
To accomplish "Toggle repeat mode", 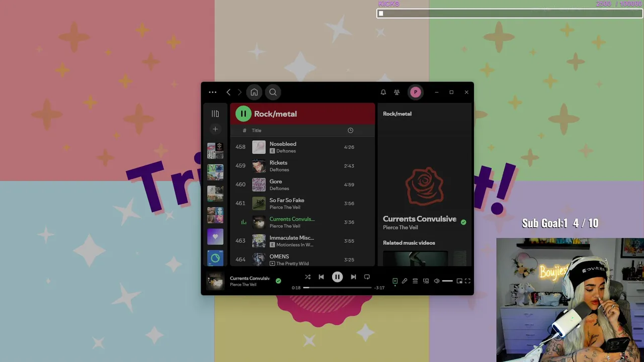I will click(x=367, y=277).
